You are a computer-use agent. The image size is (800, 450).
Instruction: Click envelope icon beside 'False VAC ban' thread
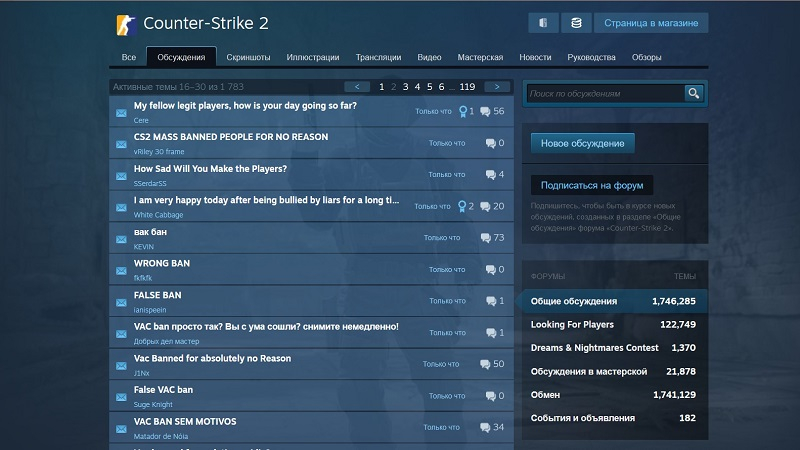pyautogui.click(x=121, y=396)
